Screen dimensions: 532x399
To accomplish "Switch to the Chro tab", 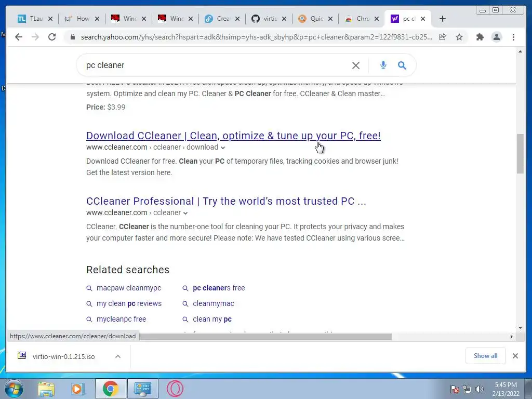I will pyautogui.click(x=358, y=19).
